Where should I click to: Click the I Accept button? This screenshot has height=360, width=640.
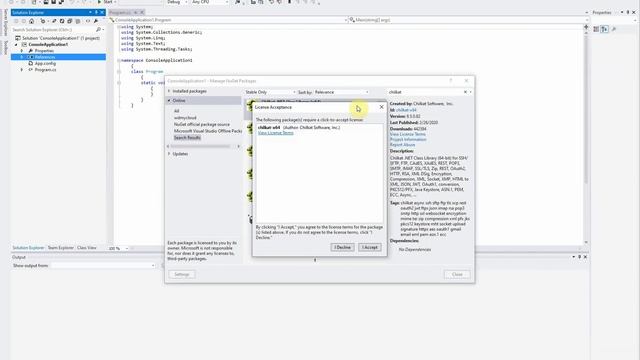(370, 247)
